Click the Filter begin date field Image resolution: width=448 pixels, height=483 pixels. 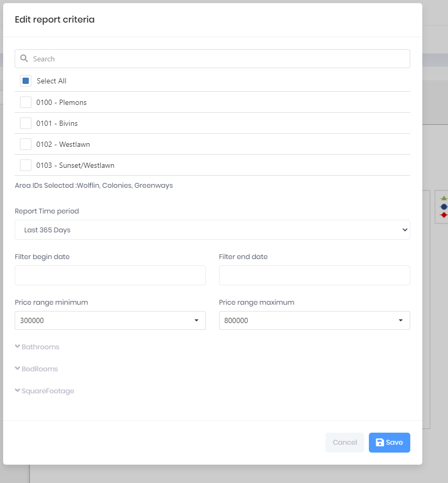point(110,275)
